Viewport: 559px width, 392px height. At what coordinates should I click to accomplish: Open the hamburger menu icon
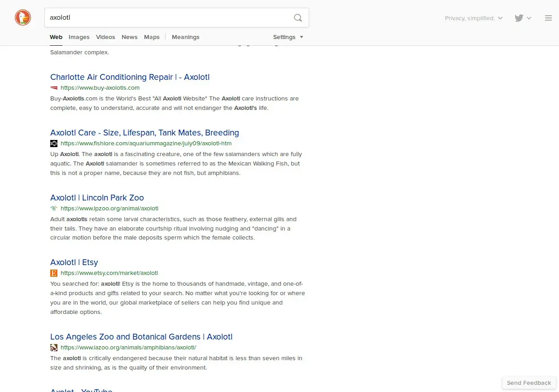[548, 18]
